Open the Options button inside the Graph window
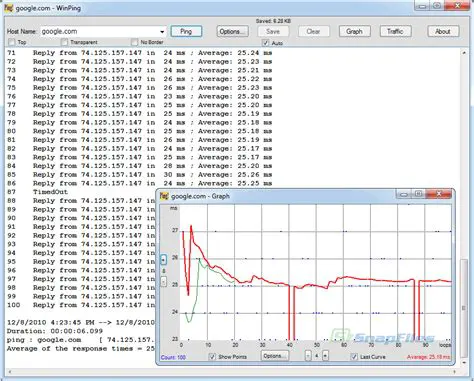The image size is (474, 381). (x=275, y=356)
